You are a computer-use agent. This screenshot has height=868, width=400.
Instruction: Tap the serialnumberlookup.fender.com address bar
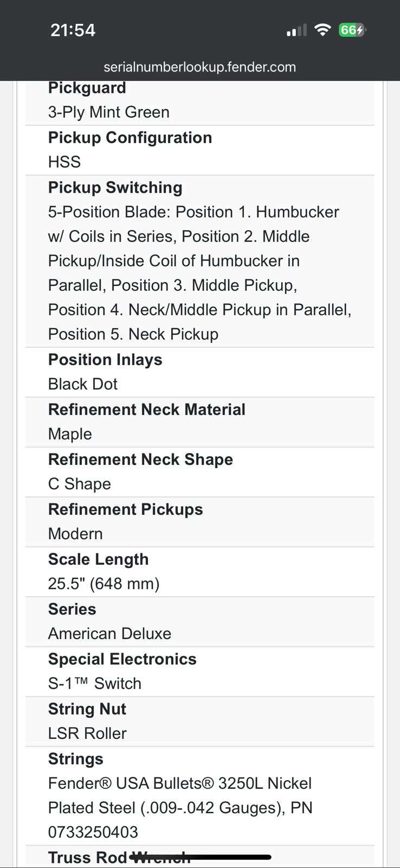click(199, 67)
